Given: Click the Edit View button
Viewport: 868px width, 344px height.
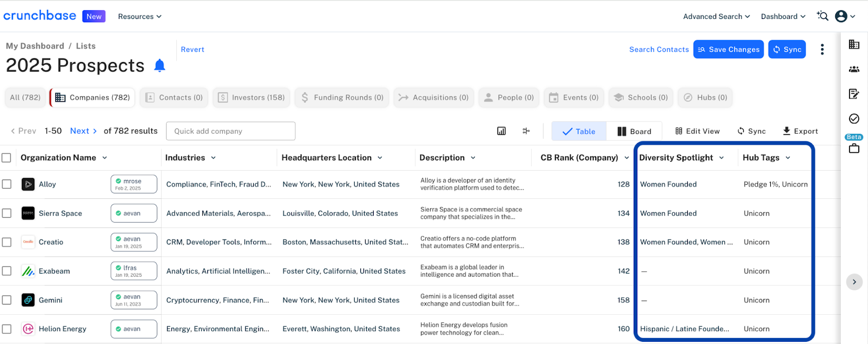Looking at the screenshot, I should pyautogui.click(x=698, y=131).
